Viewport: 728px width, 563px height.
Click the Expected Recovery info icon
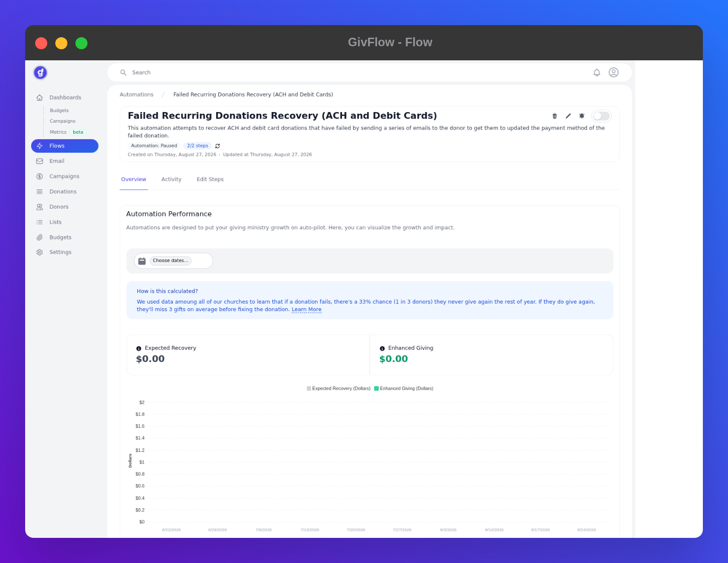139,348
